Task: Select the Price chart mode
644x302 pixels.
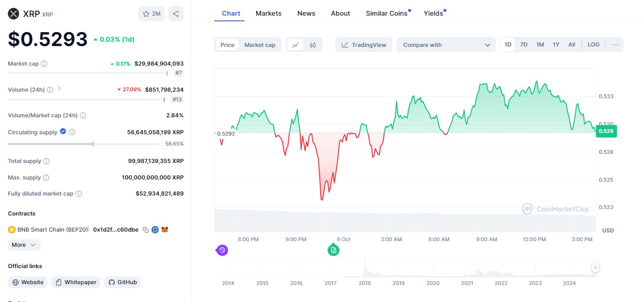Action: tap(227, 45)
